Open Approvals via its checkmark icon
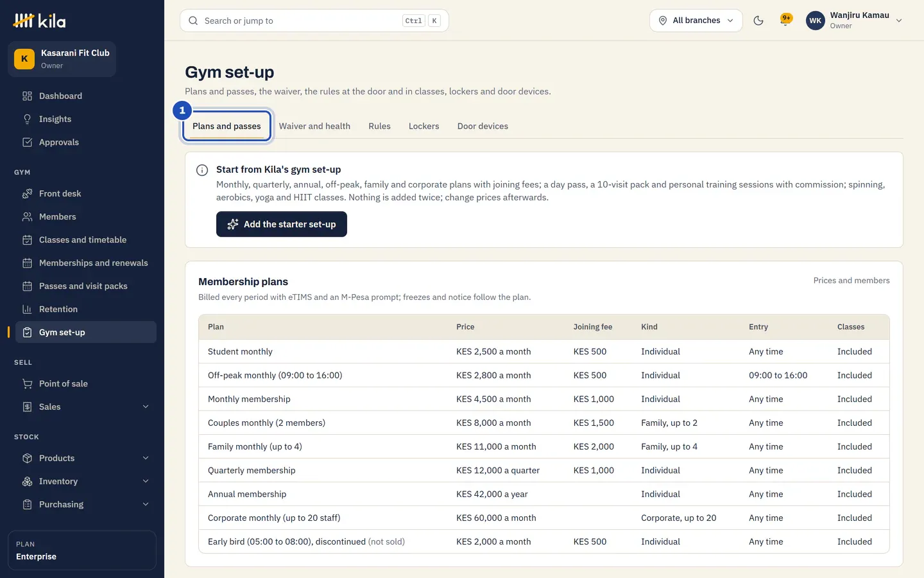The width and height of the screenshot is (924, 578). pos(27,142)
